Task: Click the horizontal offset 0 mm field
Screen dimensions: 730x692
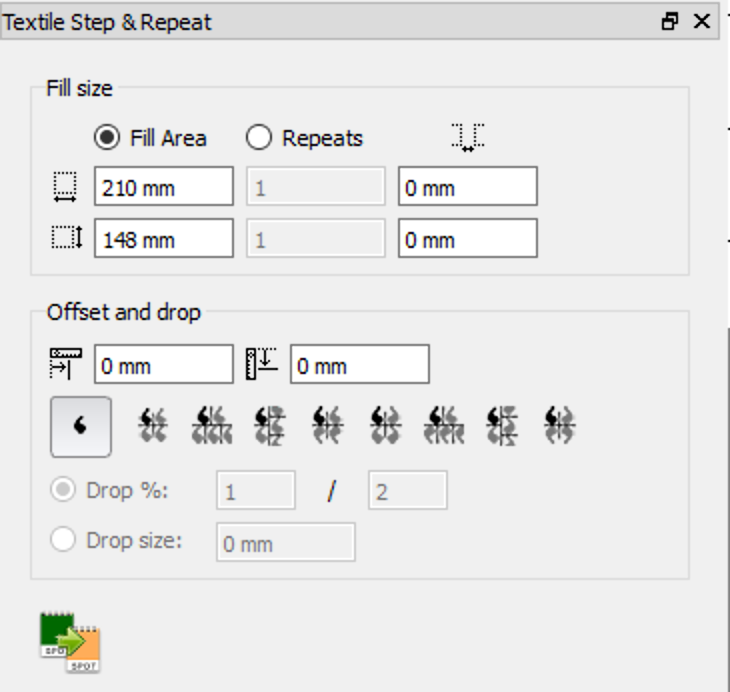Action: coord(164,364)
